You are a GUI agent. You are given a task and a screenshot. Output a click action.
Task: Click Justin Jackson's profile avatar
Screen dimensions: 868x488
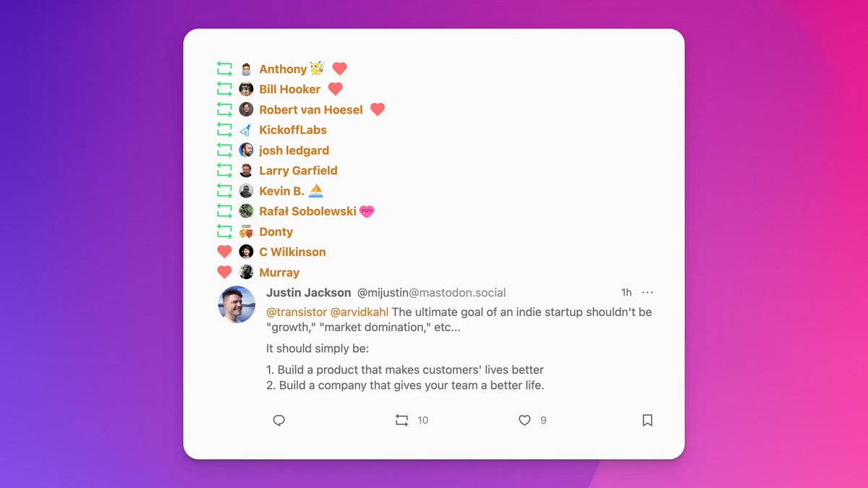click(237, 304)
